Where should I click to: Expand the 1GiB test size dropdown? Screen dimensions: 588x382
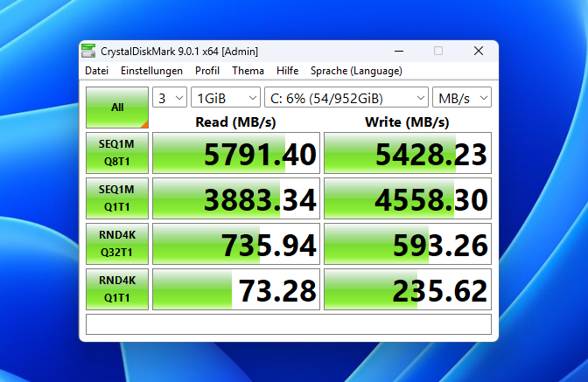tap(226, 98)
